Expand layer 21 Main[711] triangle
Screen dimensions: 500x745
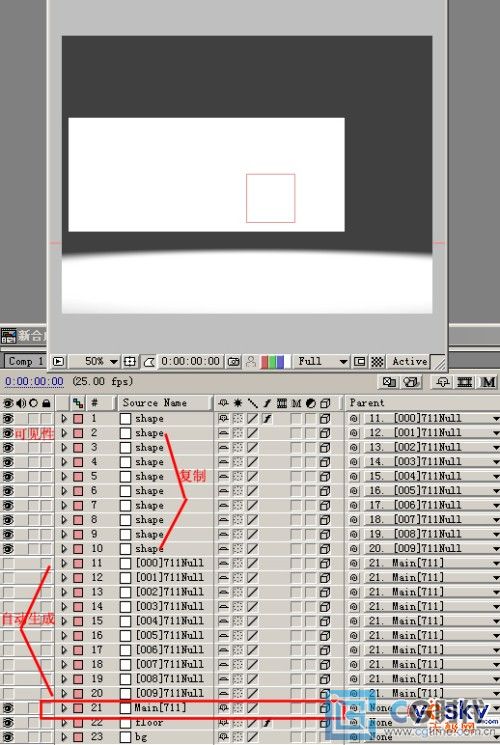[x=64, y=708]
